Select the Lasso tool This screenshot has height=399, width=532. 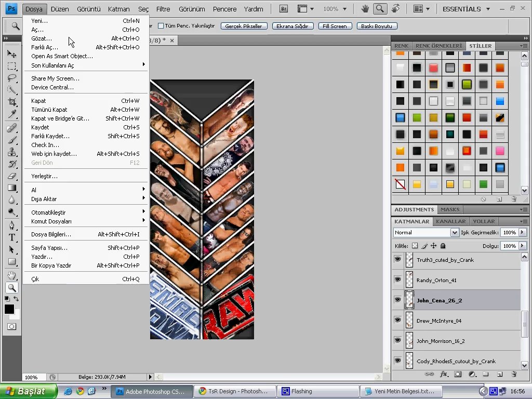coord(12,78)
